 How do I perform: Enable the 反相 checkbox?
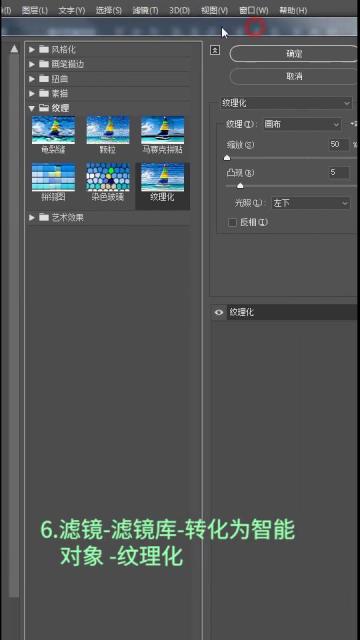pos(232,222)
